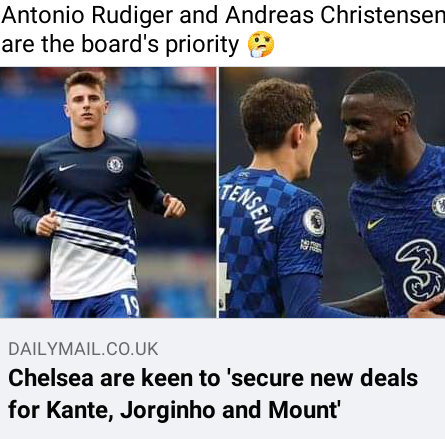Click the white Three sponsor logo on the blue jersey
The width and height of the screenshot is (445, 439).
click(420, 271)
